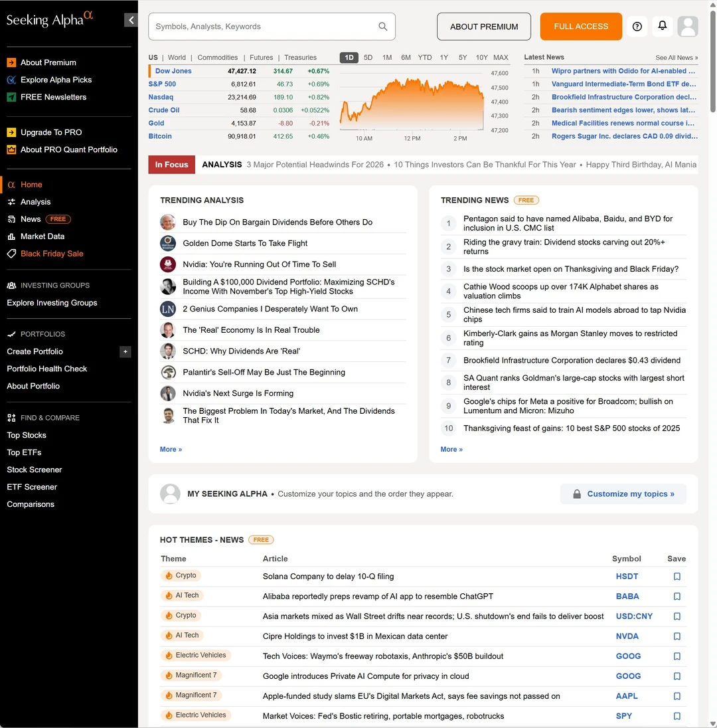Open the NVDA symbol link

pos(627,636)
